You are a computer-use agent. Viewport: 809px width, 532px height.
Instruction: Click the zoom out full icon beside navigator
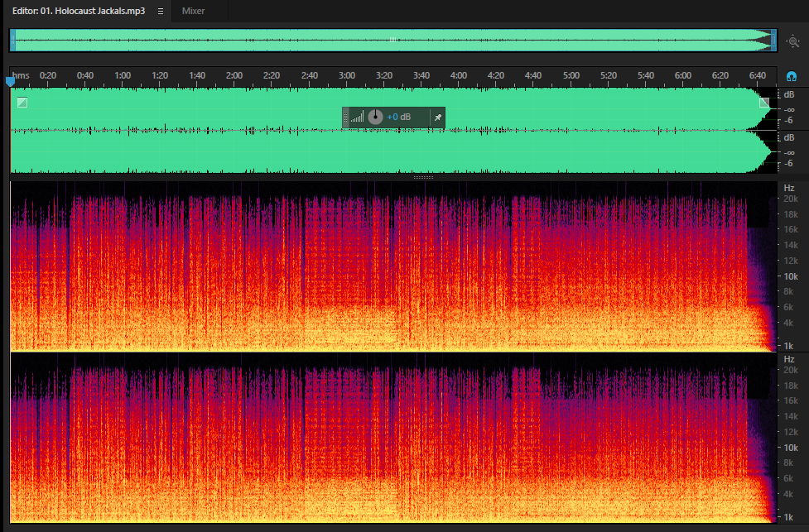pos(793,41)
